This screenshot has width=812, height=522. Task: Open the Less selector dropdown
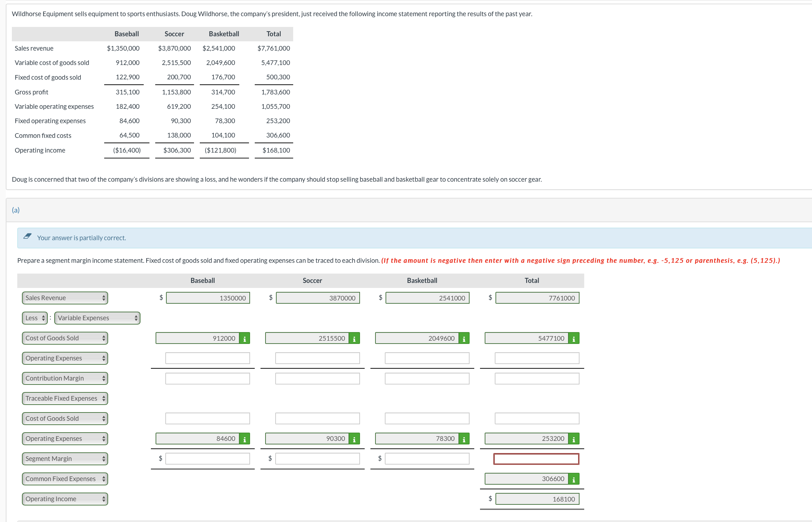pos(35,318)
